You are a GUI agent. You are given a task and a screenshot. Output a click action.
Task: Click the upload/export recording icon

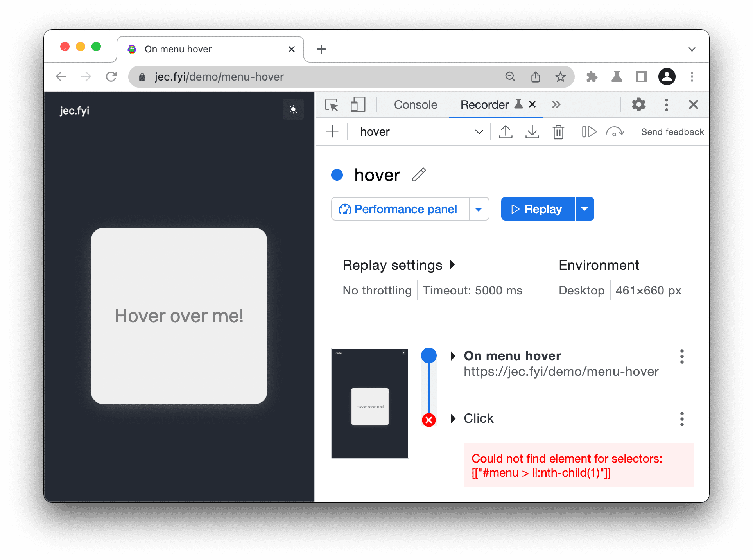pyautogui.click(x=504, y=131)
